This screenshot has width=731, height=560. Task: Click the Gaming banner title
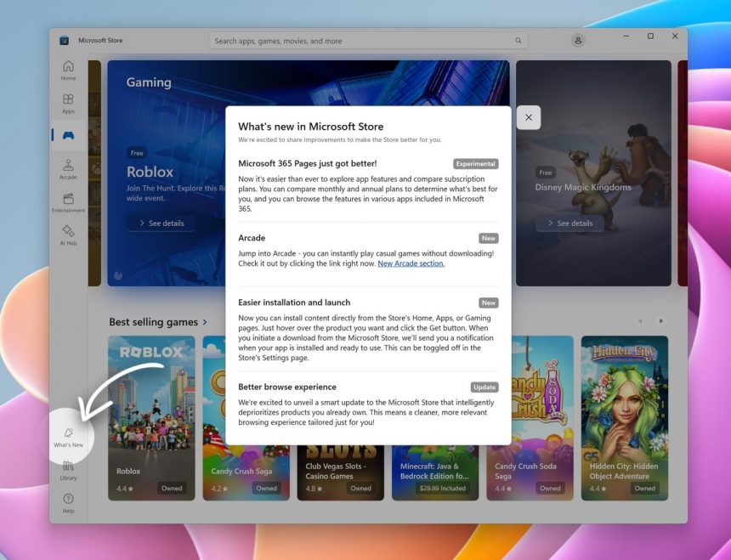pyautogui.click(x=149, y=82)
